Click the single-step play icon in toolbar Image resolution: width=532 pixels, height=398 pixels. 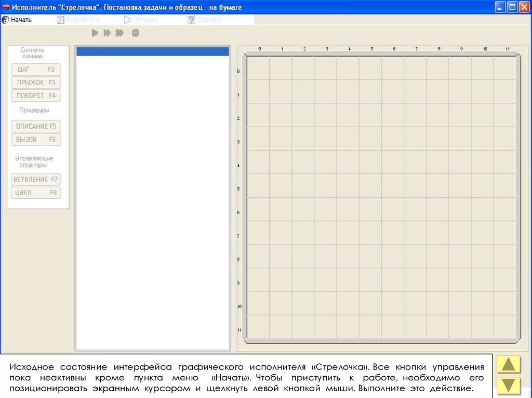[x=95, y=33]
